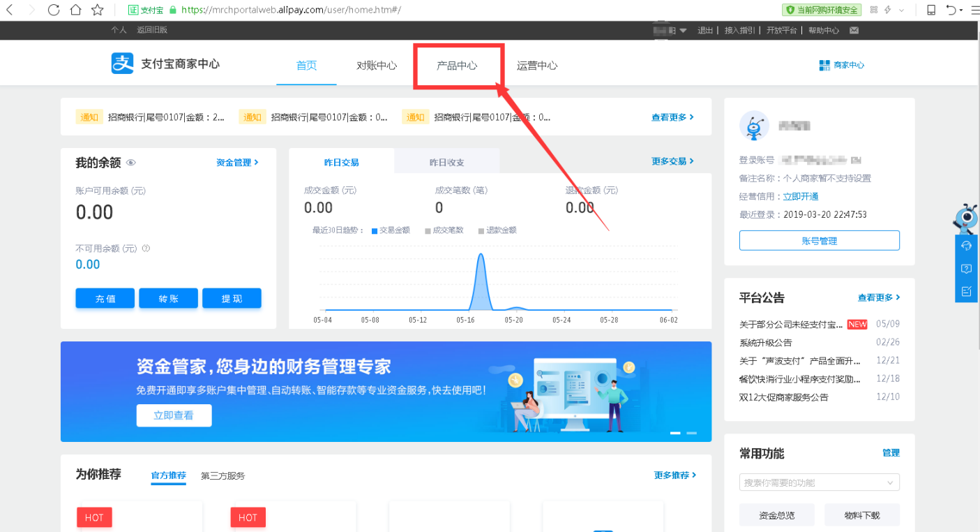
Task: Open the browser hamburger menu
Action: pyautogui.click(x=974, y=10)
